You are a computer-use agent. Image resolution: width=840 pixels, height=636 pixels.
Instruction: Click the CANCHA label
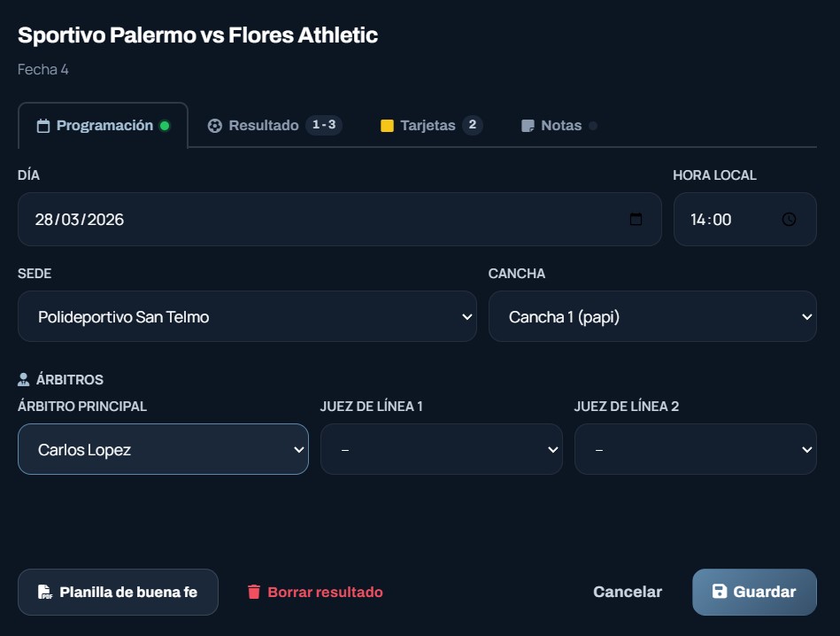click(x=516, y=274)
